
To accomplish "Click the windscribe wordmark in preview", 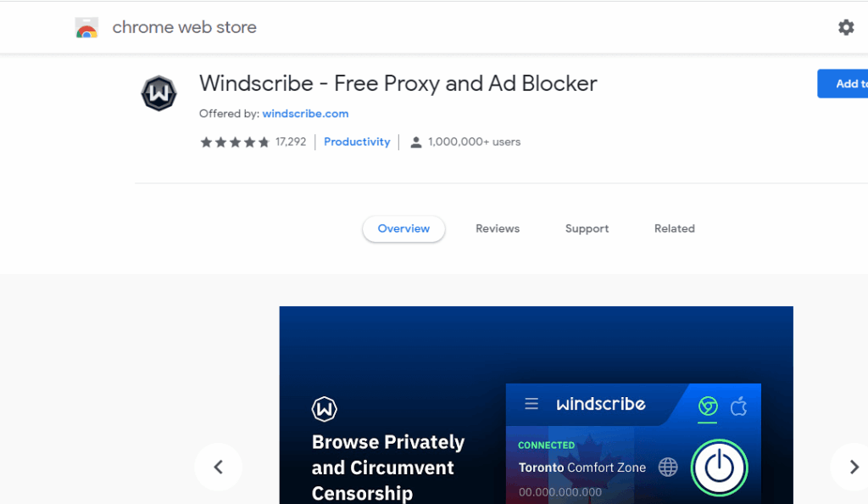I will click(601, 404).
